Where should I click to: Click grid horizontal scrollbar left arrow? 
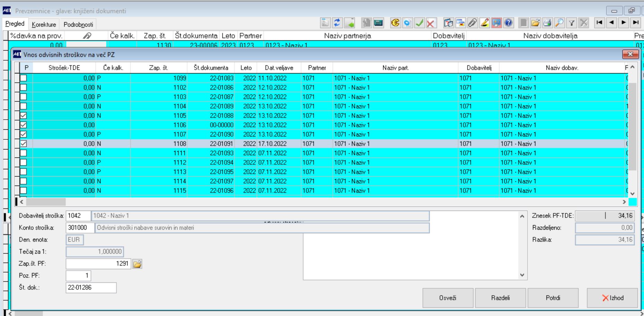pyautogui.click(x=22, y=202)
